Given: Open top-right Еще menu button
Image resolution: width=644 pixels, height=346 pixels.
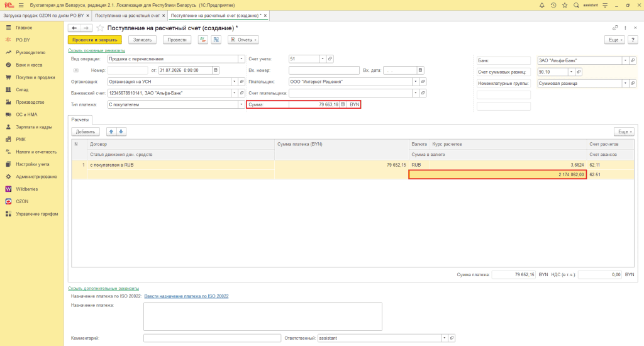Looking at the screenshot, I should tap(614, 40).
